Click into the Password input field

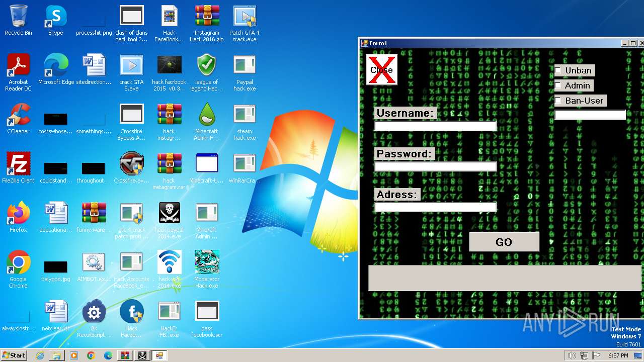[436, 166]
